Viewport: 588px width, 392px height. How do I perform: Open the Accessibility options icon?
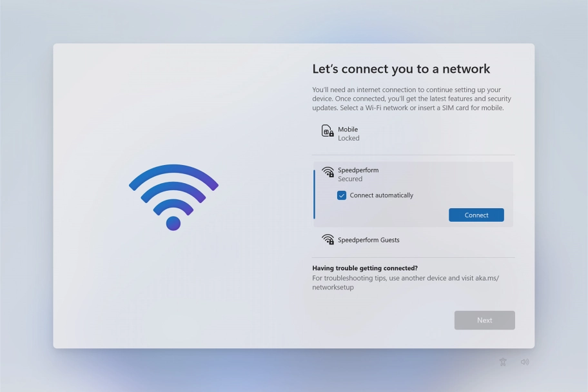503,362
